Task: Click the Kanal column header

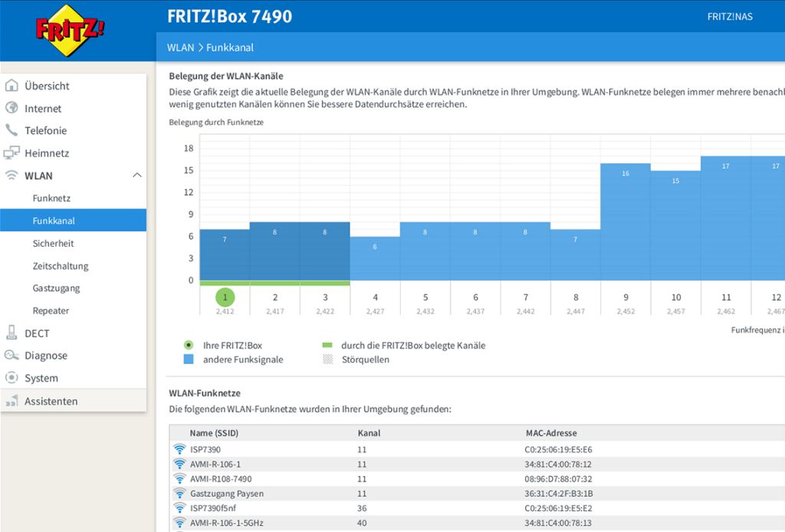Action: pyautogui.click(x=369, y=433)
